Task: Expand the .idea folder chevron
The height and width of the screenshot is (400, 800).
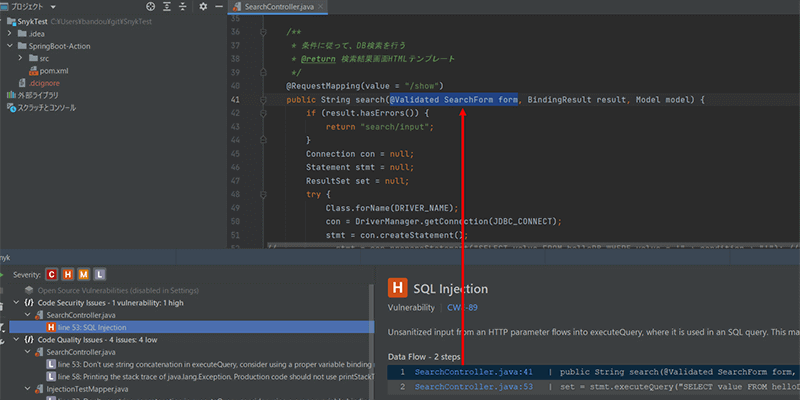Action: coord(10,34)
